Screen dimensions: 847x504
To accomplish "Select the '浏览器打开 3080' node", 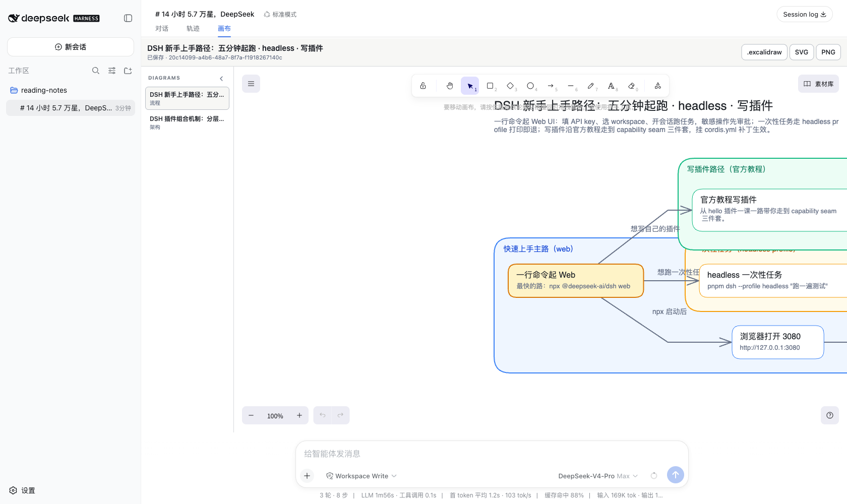I will pos(778,342).
